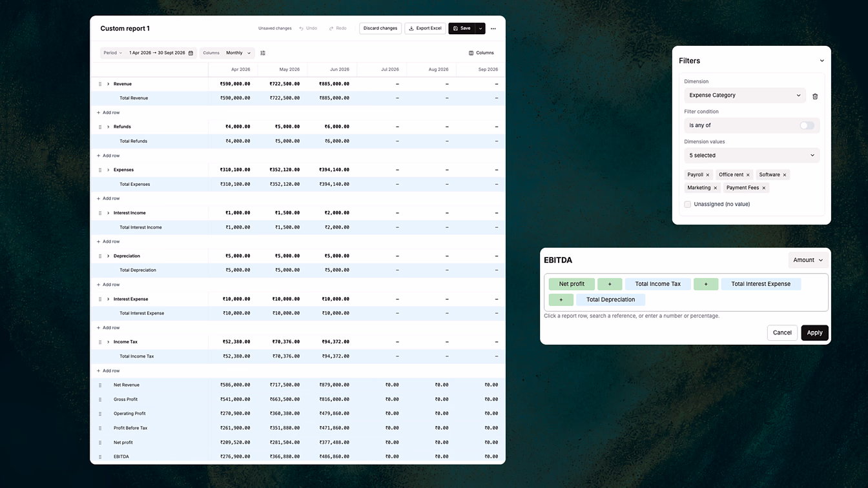
Task: Click the Total Income Tax formula chip
Action: click(x=657, y=284)
